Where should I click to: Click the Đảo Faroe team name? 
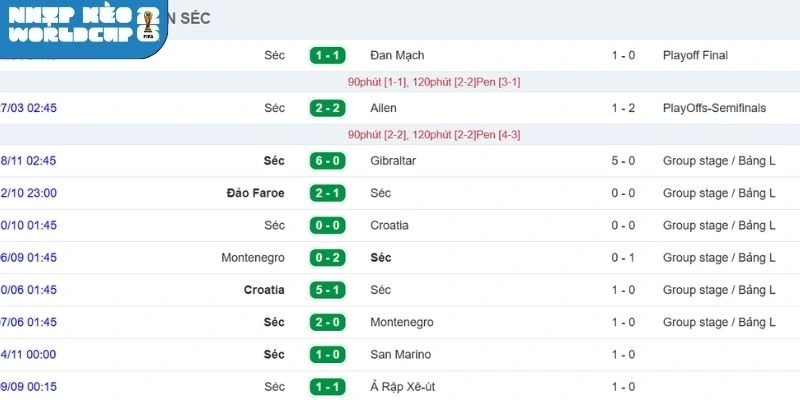pyautogui.click(x=255, y=193)
